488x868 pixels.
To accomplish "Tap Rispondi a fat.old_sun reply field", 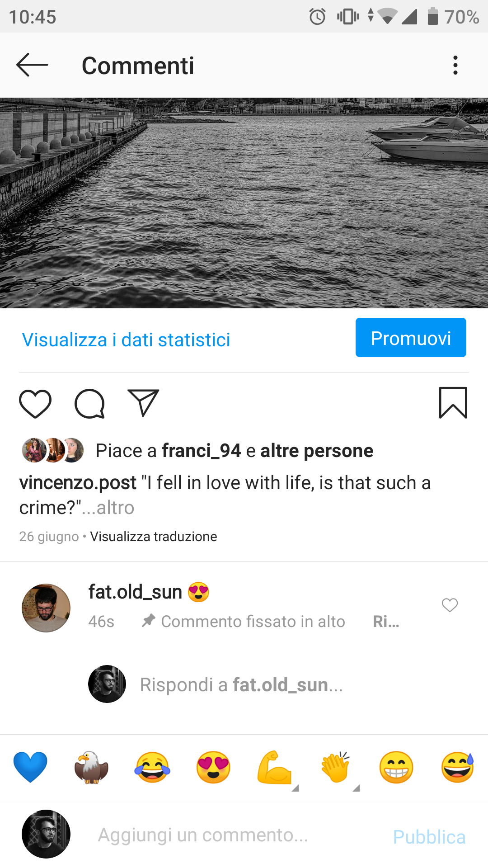I will (x=241, y=684).
